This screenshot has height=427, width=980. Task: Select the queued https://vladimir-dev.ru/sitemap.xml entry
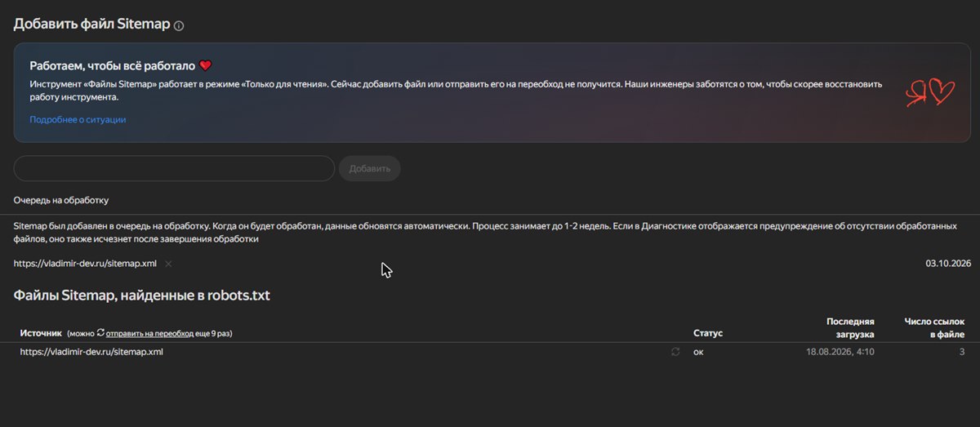[85, 264]
